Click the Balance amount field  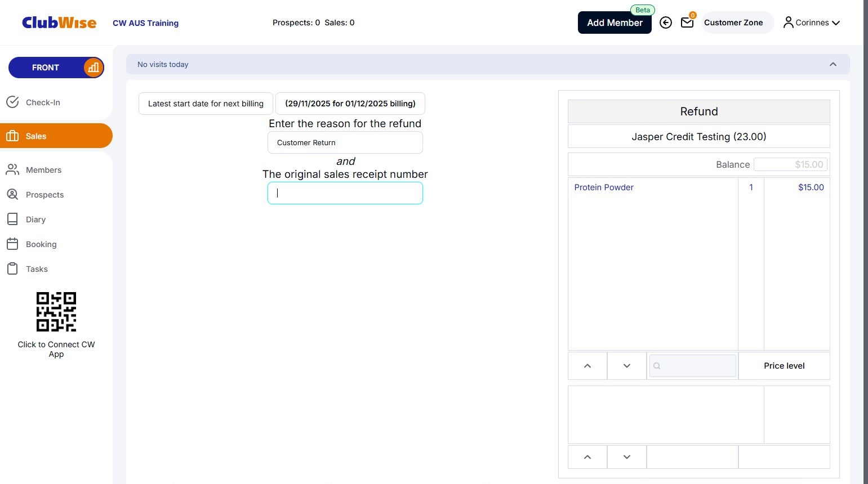click(x=791, y=164)
